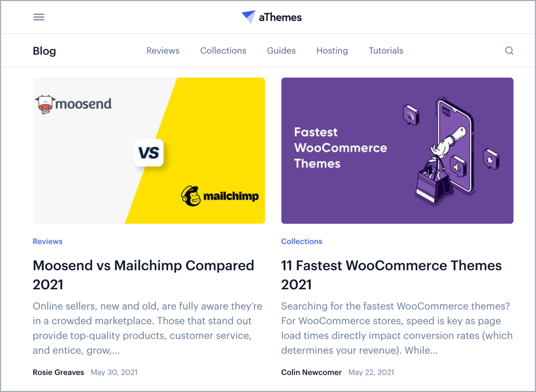
Task: Open the Reviews menu item
Action: (163, 51)
